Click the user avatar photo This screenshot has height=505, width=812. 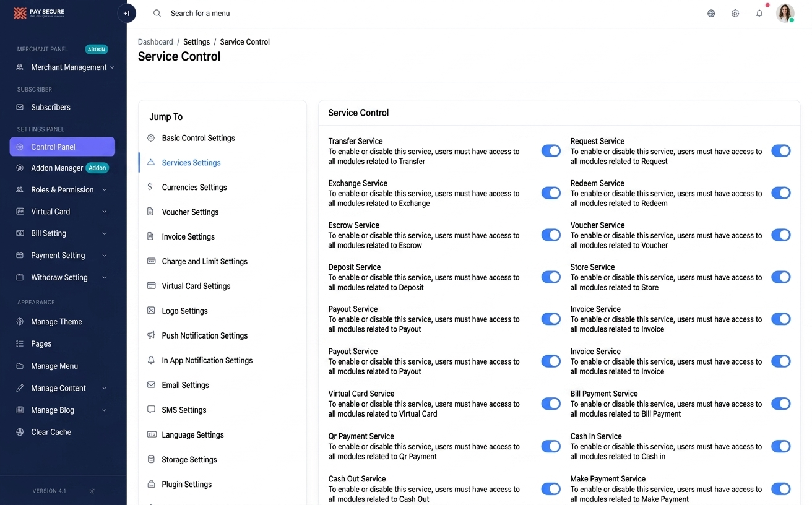click(x=785, y=13)
